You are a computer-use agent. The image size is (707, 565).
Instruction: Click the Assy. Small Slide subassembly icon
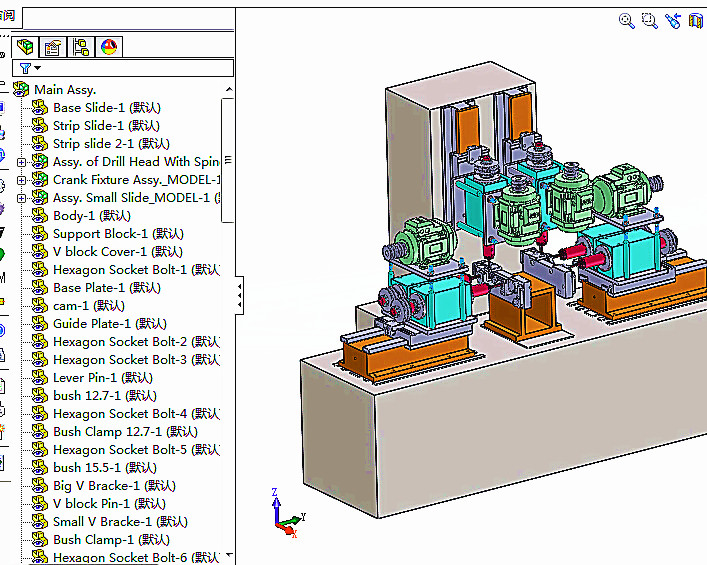coord(40,198)
